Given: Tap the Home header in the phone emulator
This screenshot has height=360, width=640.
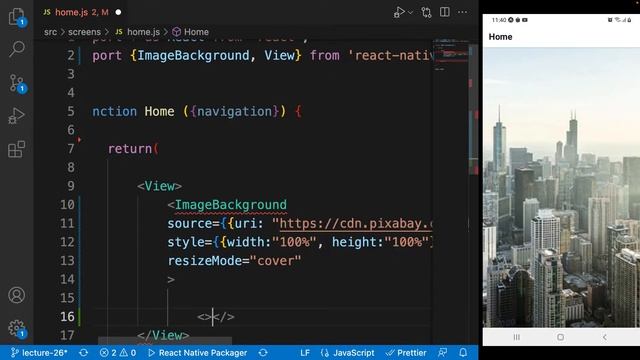Looking at the screenshot, I should point(500,37).
